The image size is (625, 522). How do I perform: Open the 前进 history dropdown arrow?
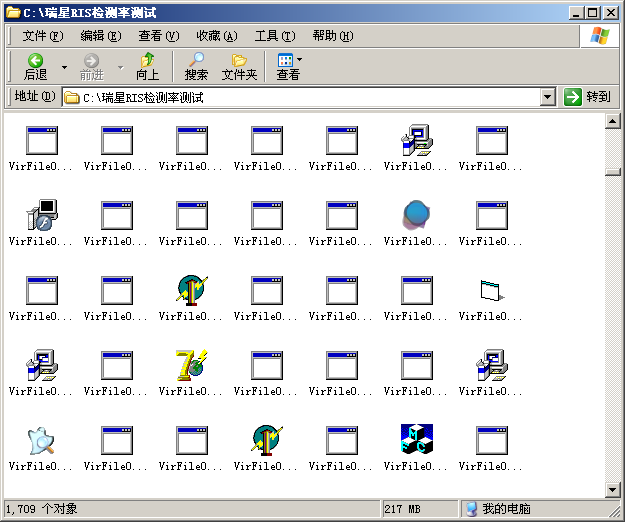(120, 67)
